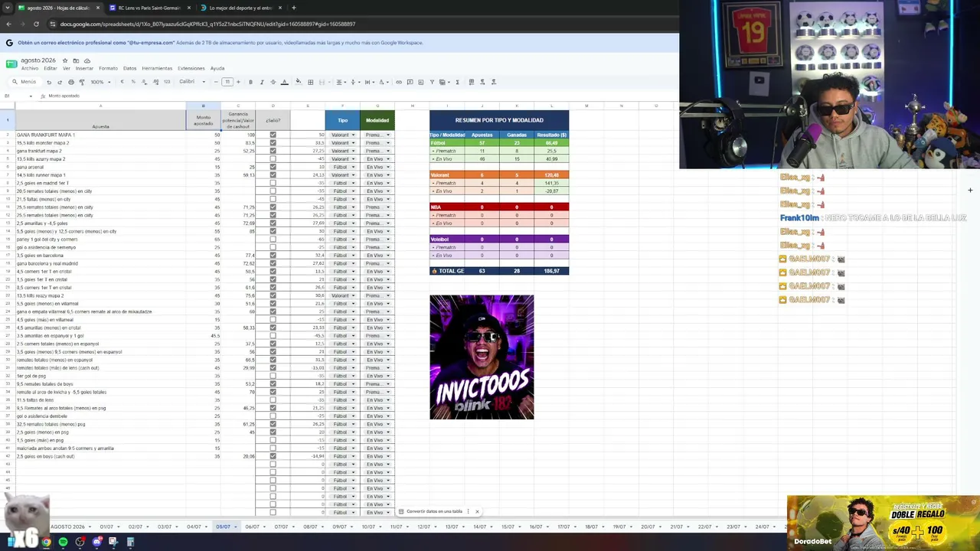Open the text color picker
980x551 pixels.
click(x=285, y=82)
